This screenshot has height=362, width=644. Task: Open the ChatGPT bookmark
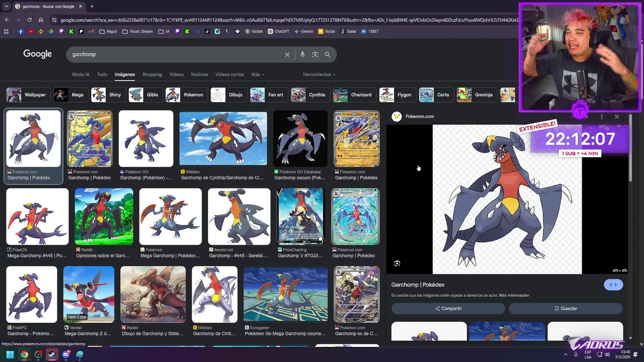[278, 31]
